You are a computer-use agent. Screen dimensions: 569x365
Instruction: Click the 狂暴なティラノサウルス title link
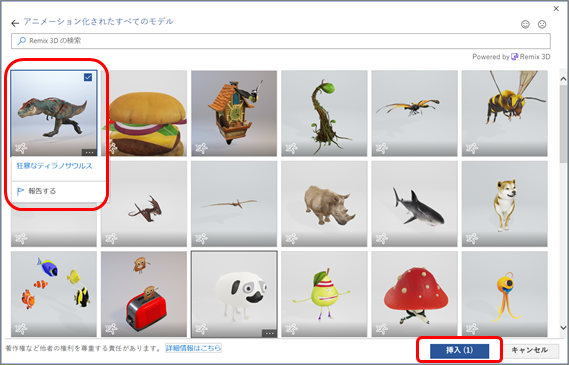(54, 166)
